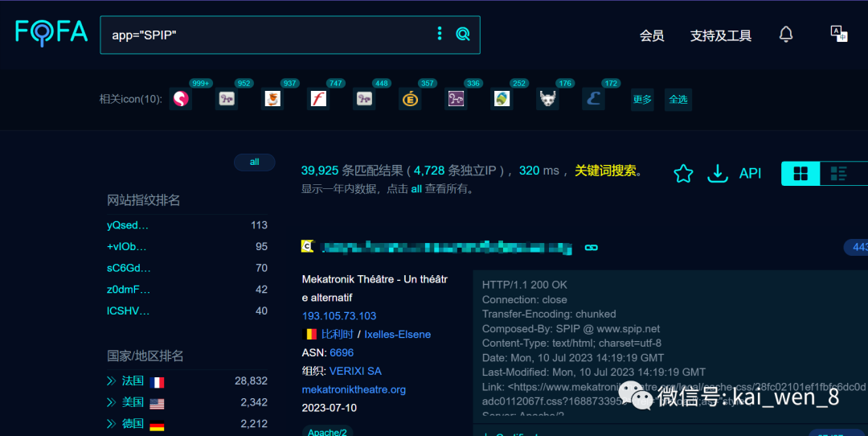This screenshot has height=436, width=868.
Task: Filter by fingerprint ICSHV…
Action: pos(128,311)
